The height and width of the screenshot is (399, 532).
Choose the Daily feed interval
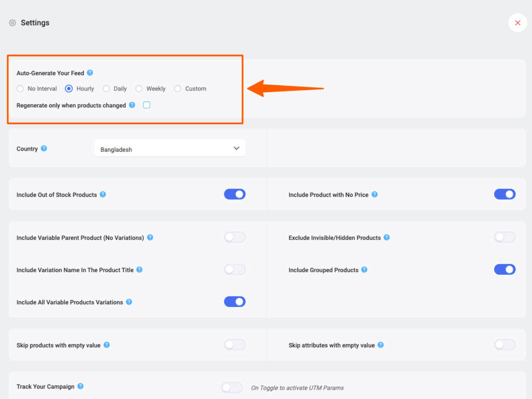(x=106, y=88)
